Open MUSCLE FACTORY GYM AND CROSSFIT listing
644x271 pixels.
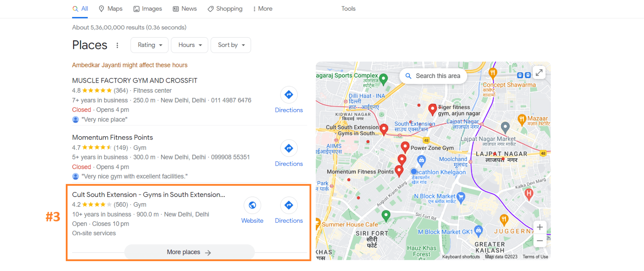(135, 80)
